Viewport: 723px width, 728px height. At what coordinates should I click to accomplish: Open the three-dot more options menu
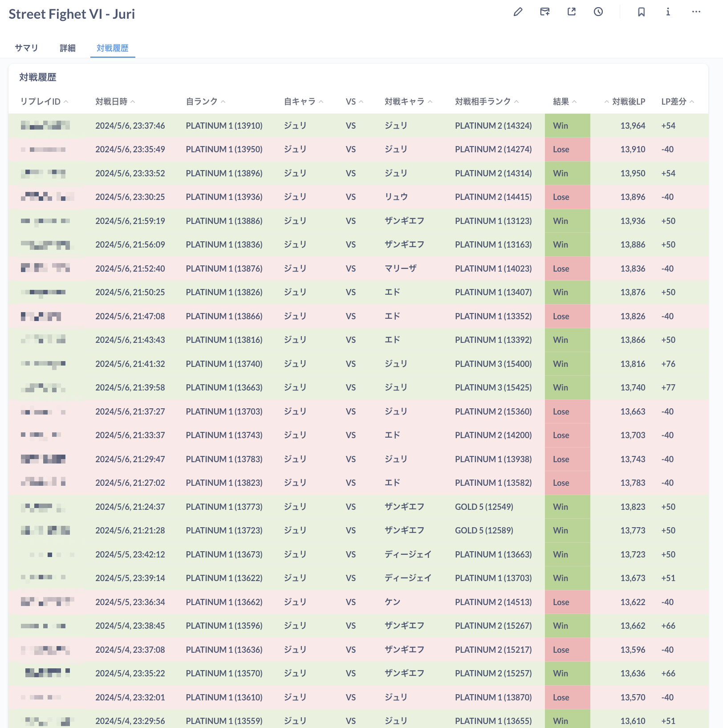coord(696,12)
